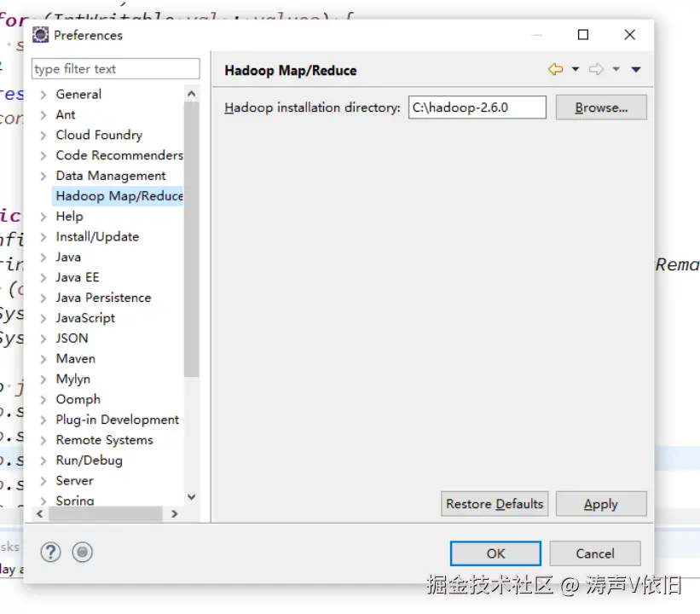The width and height of the screenshot is (700, 614).
Task: Expand the Run/Debug node
Action: (x=43, y=460)
